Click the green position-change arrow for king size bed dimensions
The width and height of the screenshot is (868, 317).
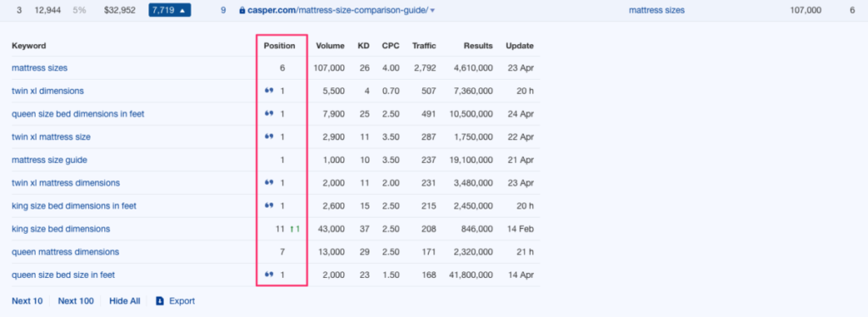[x=292, y=229]
